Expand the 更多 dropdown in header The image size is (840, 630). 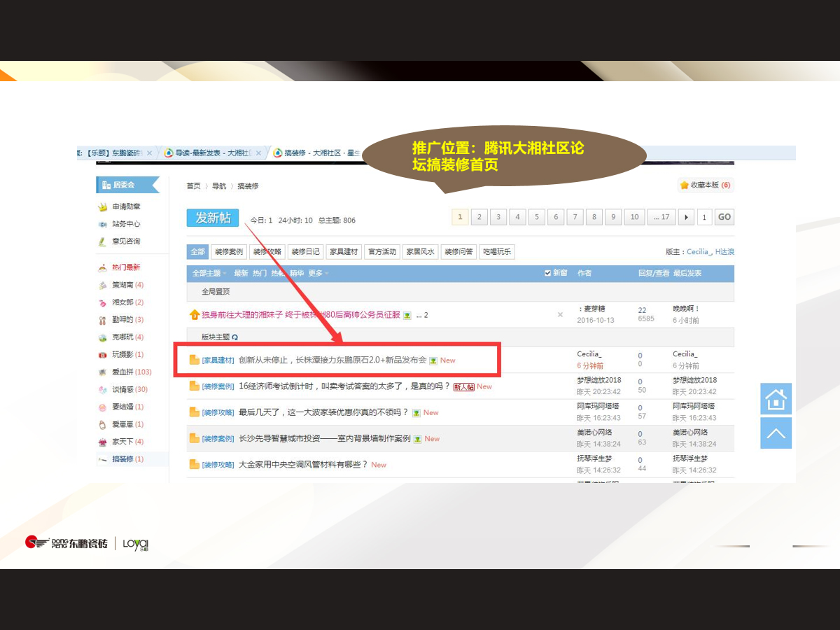tap(318, 273)
